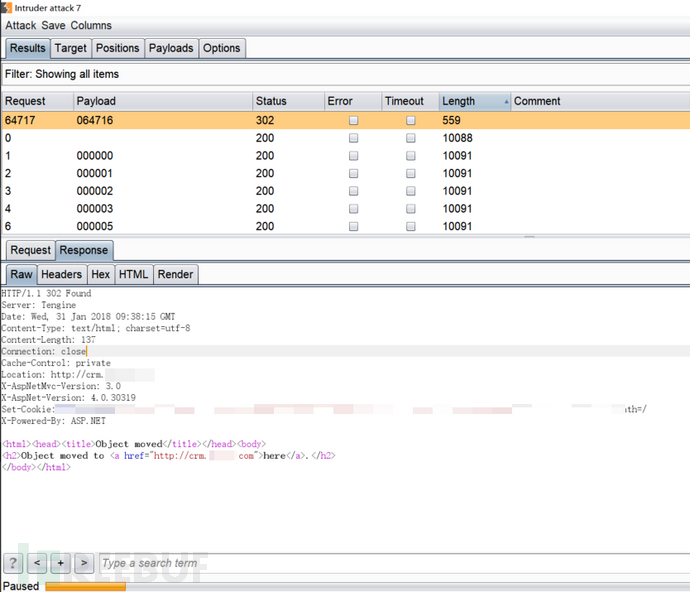Sort by Status column header
This screenshot has height=592, width=690.
point(288,101)
